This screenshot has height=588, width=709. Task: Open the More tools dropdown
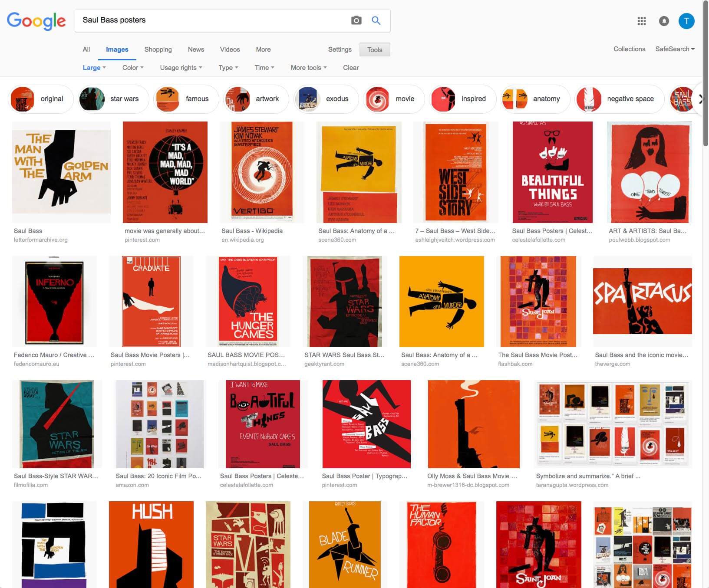(309, 68)
